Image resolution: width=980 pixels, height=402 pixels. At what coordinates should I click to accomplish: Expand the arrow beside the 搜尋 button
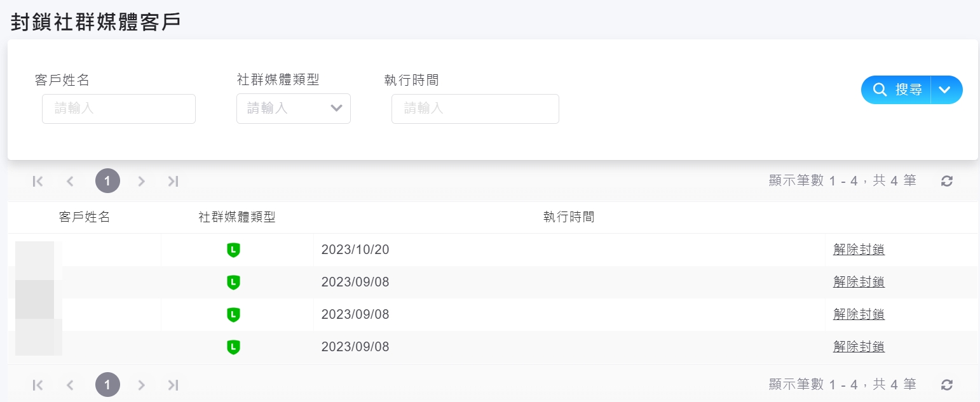pyautogui.click(x=946, y=90)
